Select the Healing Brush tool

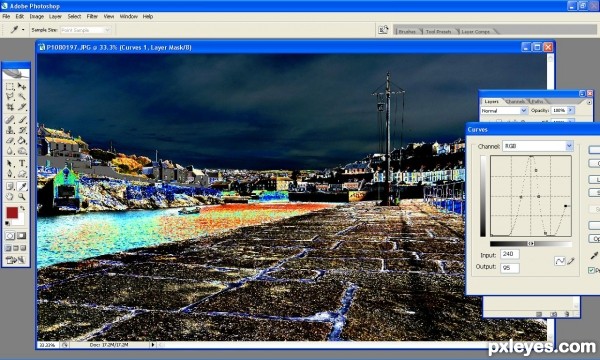pos(10,120)
